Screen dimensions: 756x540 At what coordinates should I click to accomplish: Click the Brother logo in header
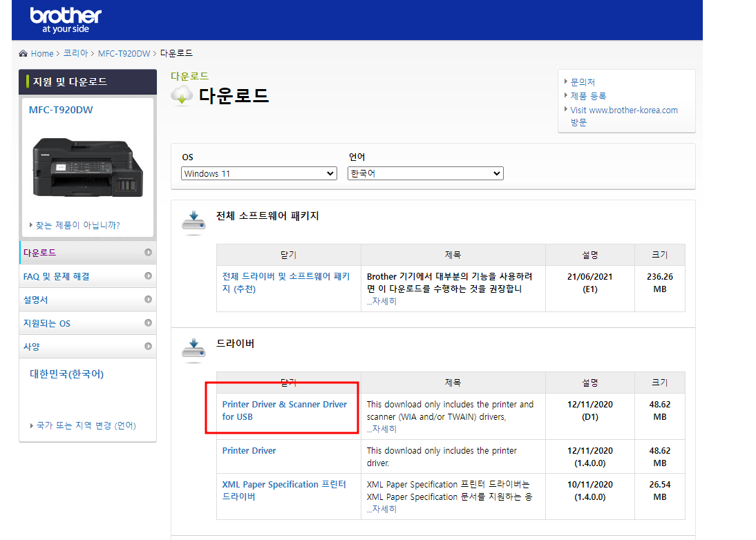(x=66, y=20)
